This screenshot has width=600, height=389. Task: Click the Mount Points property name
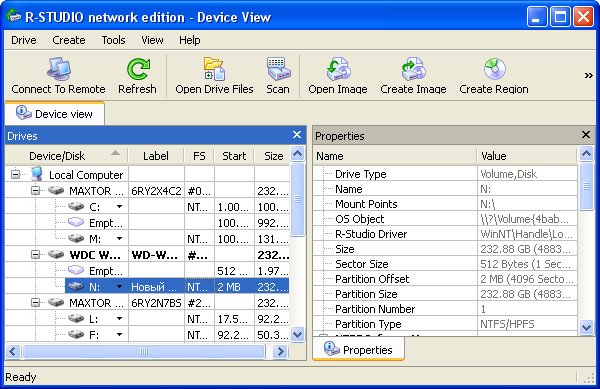366,204
